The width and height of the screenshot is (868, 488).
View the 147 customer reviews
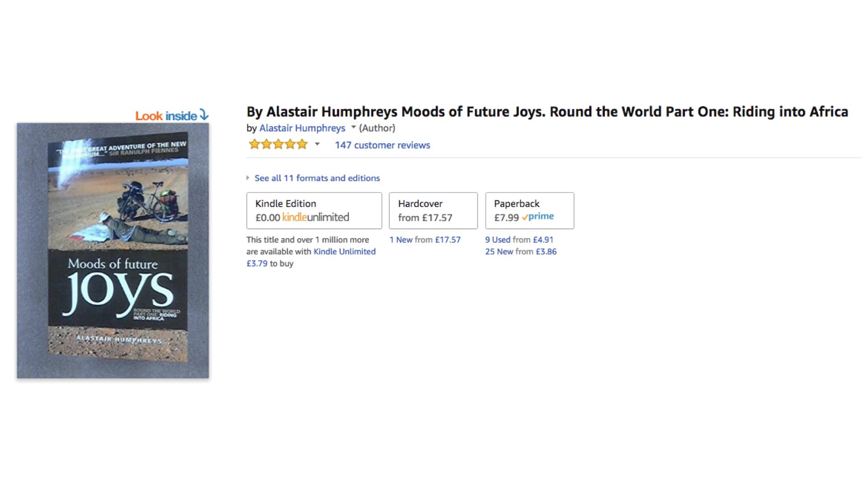tap(382, 145)
